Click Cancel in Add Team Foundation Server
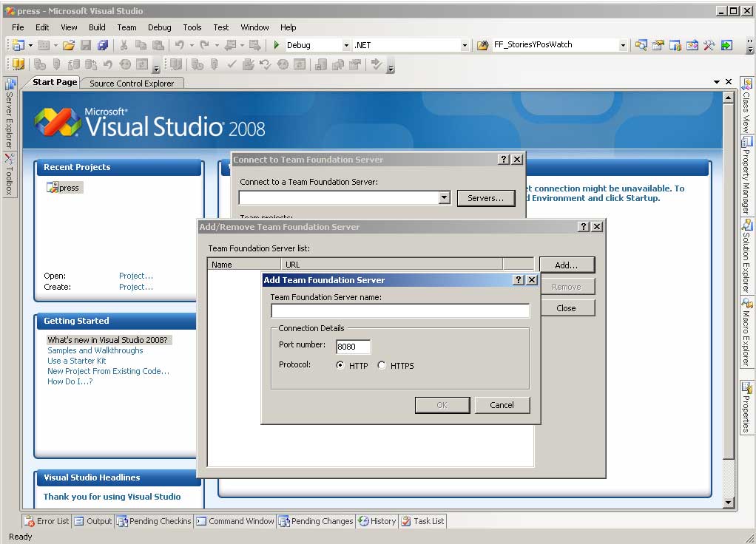 (502, 405)
